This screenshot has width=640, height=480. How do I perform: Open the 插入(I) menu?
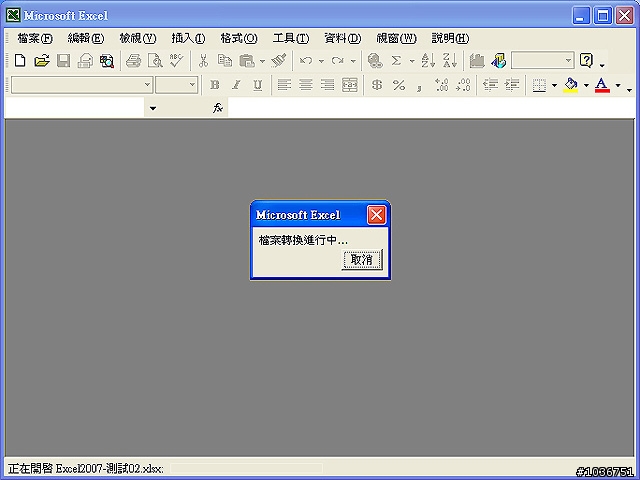coord(188,38)
